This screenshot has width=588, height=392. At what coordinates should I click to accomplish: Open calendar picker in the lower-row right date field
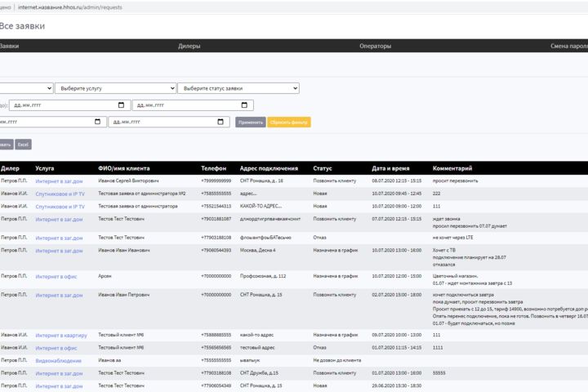(x=220, y=122)
